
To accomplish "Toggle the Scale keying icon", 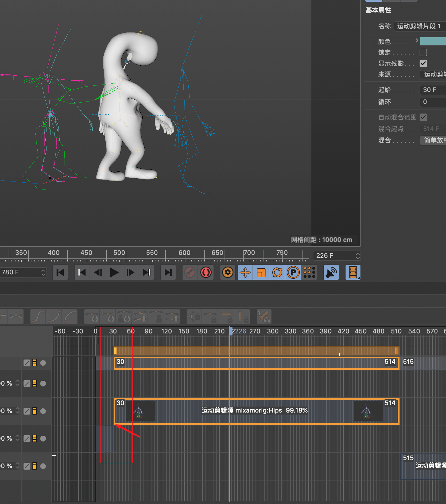I will (x=261, y=272).
